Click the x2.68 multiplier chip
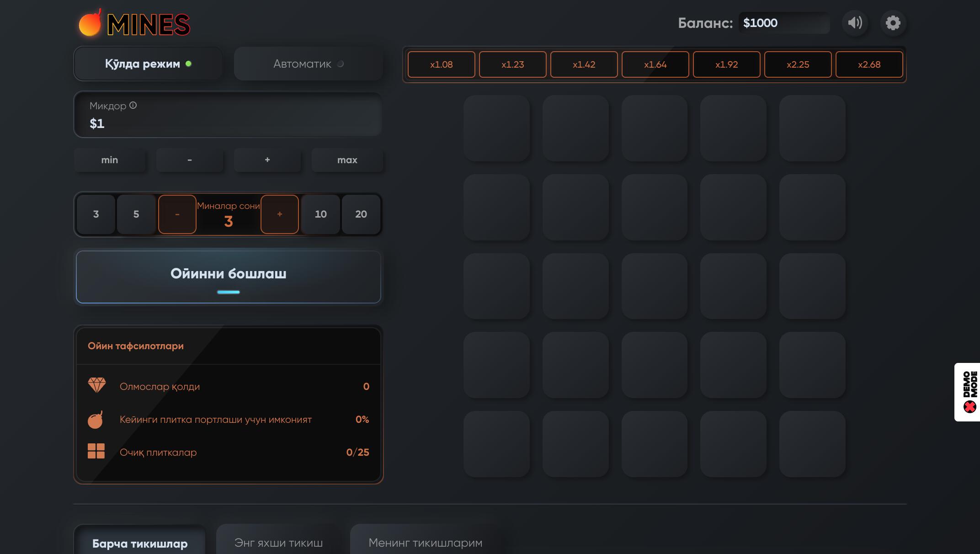 [x=869, y=64]
